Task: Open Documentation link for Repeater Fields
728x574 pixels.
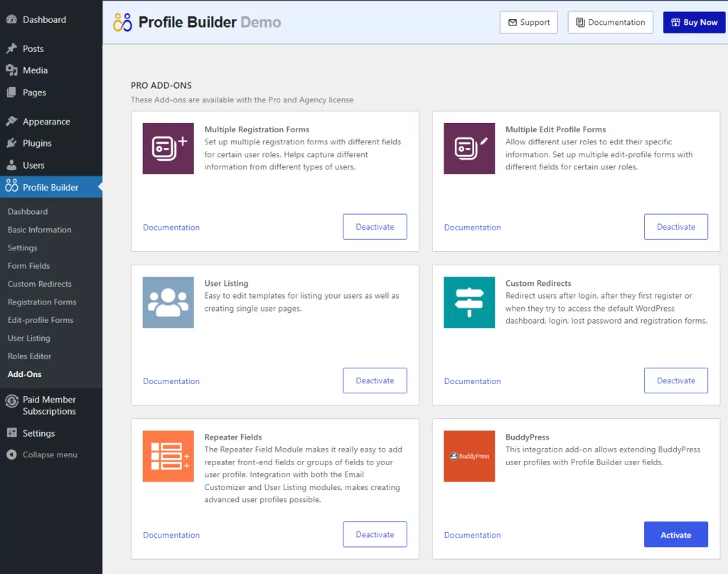Action: (171, 535)
